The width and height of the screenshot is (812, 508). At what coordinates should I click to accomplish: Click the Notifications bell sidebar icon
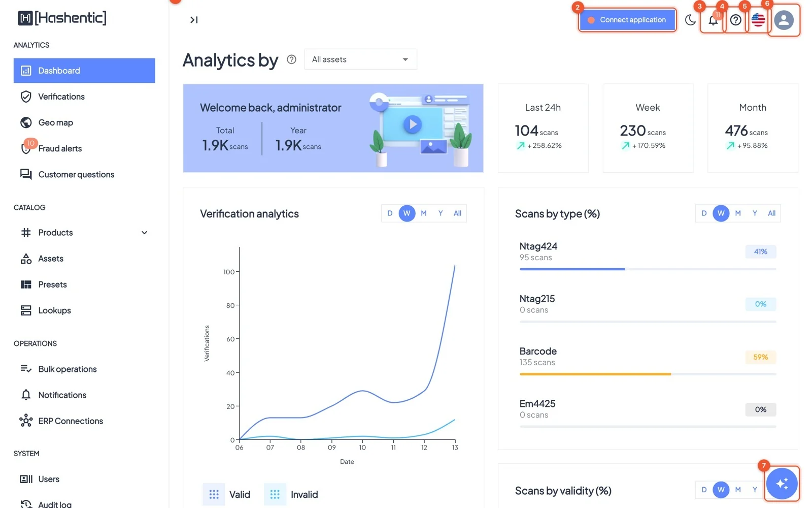[x=26, y=395]
